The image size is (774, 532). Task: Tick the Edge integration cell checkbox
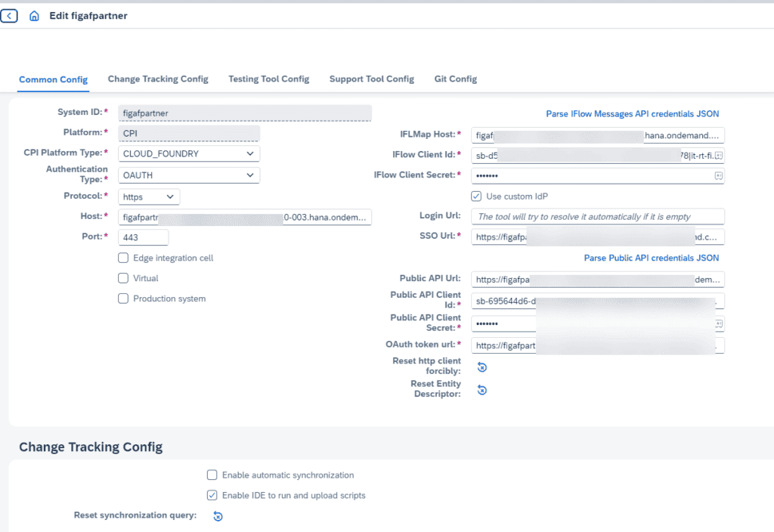(x=123, y=258)
